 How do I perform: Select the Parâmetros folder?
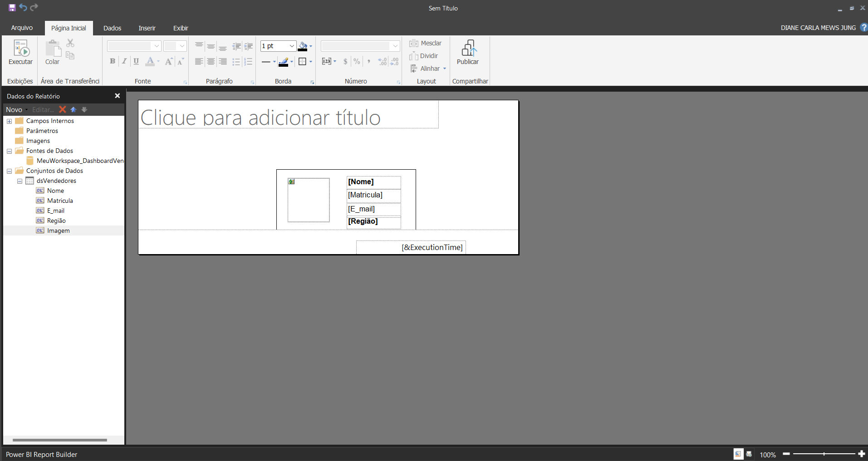click(42, 131)
